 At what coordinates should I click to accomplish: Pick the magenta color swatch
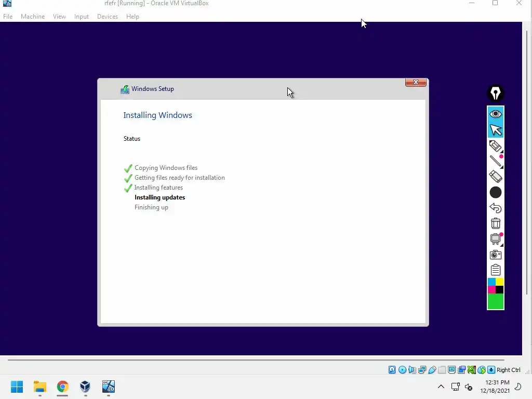click(x=491, y=290)
